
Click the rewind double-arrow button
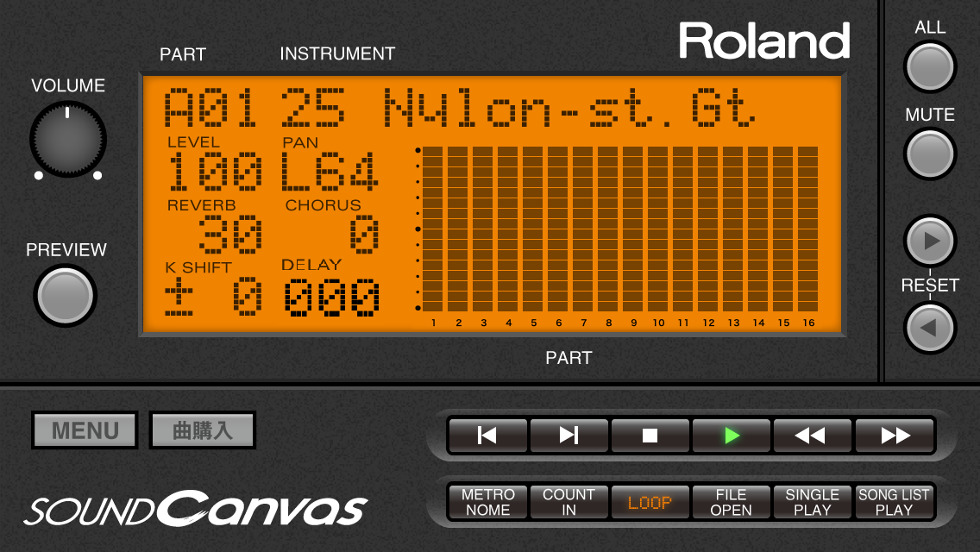click(812, 436)
